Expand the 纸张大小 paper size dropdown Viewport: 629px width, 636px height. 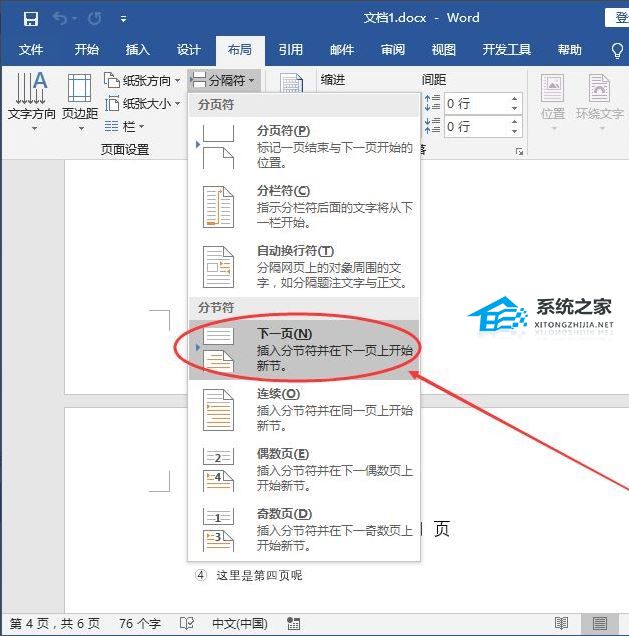pyautogui.click(x=142, y=104)
